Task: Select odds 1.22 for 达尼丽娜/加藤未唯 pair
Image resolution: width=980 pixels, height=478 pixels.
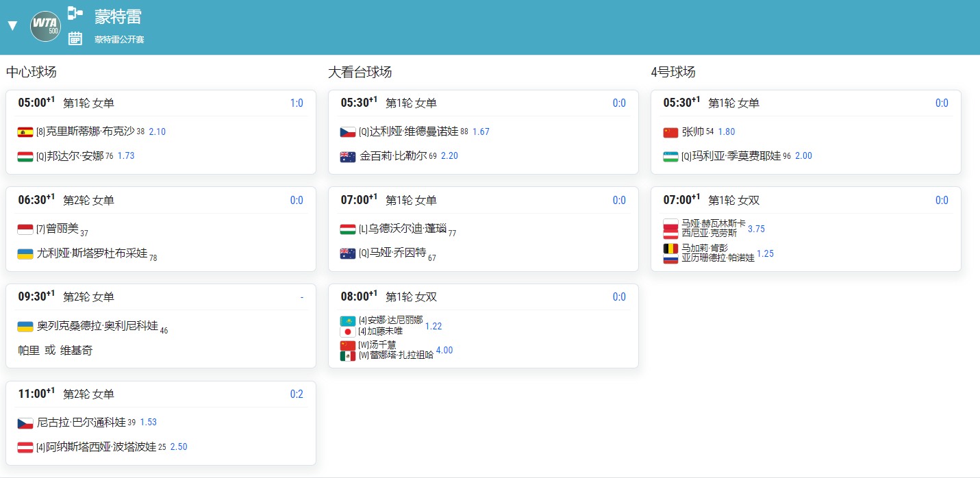Action: [434, 326]
